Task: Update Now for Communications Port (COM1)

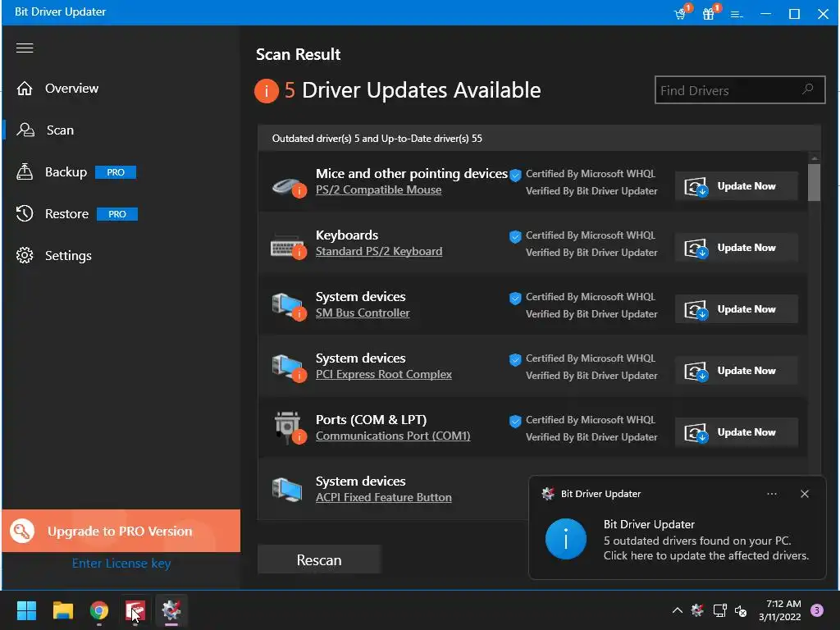Action: tap(737, 432)
